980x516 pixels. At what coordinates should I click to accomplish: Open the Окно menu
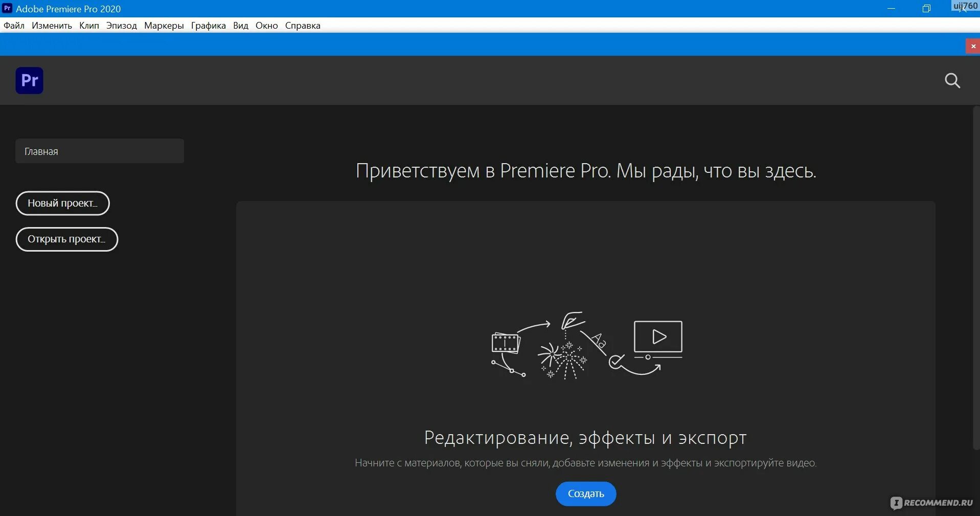point(266,26)
